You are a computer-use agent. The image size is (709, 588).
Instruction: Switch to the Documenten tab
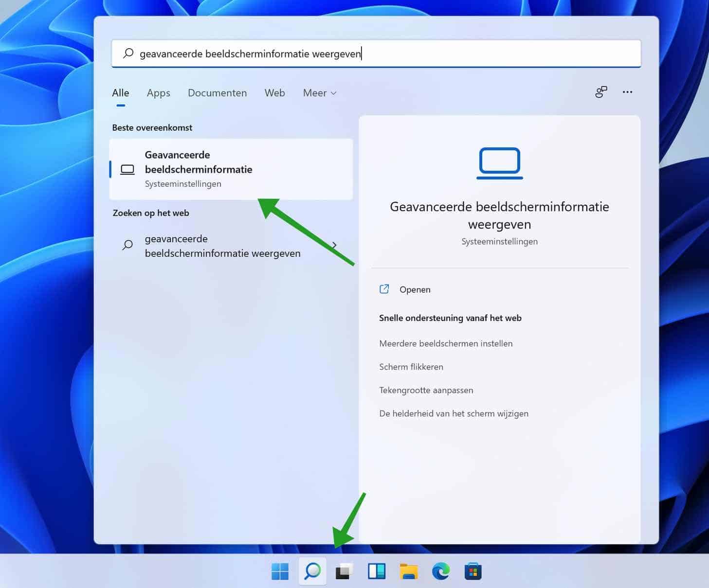[x=218, y=93]
